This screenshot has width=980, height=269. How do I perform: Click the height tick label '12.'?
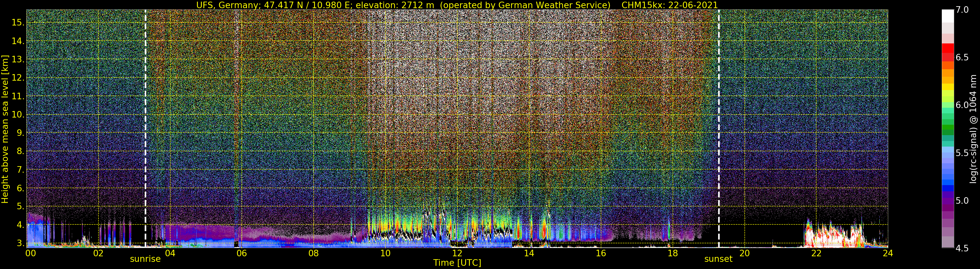pyautogui.click(x=18, y=78)
